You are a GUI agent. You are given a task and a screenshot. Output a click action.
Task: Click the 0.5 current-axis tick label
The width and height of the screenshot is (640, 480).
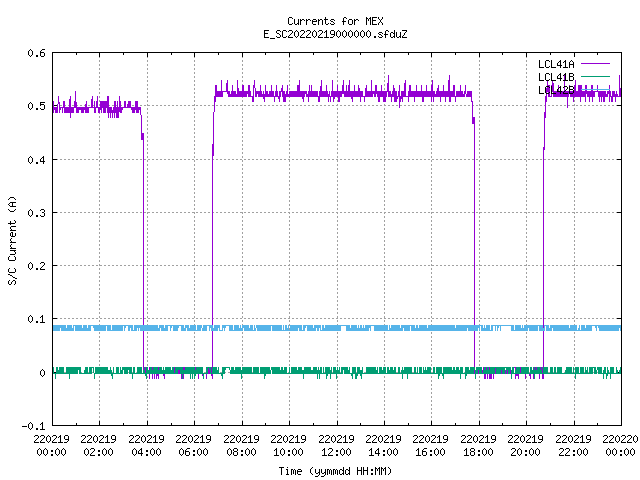(36, 106)
